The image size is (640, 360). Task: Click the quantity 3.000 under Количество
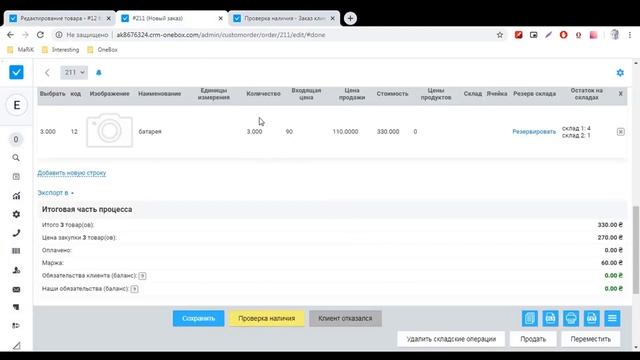pos(254,131)
